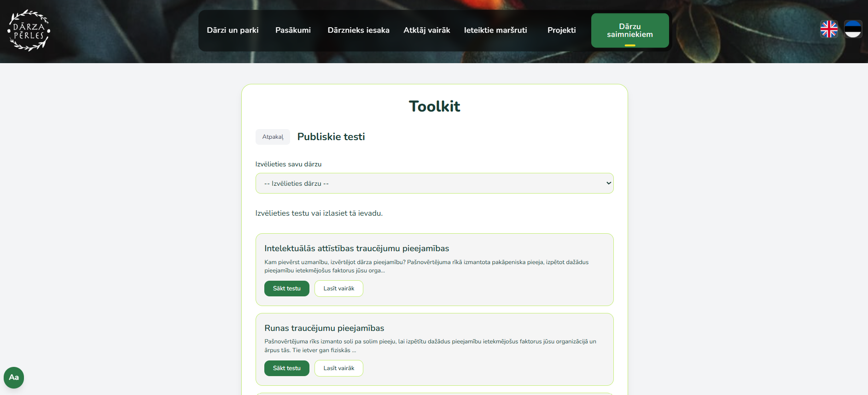The width and height of the screenshot is (868, 395).
Task: Click the Publiskie testi heading
Action: coord(331,137)
